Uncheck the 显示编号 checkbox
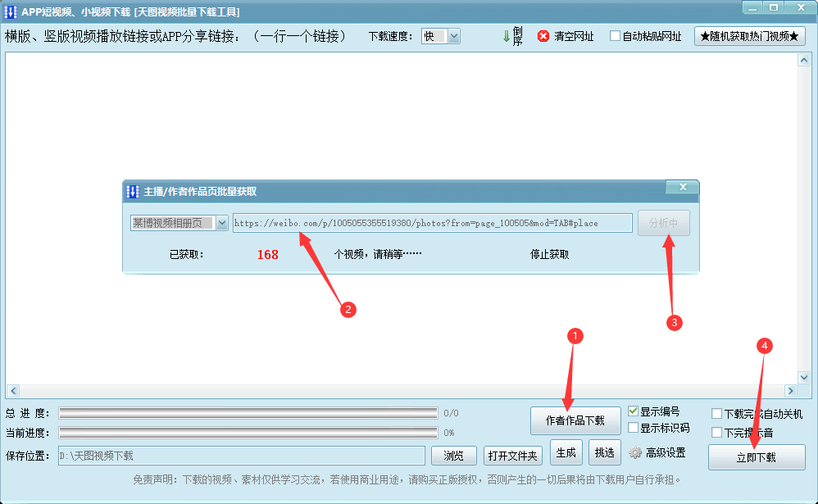Image resolution: width=818 pixels, height=504 pixels. [x=633, y=411]
